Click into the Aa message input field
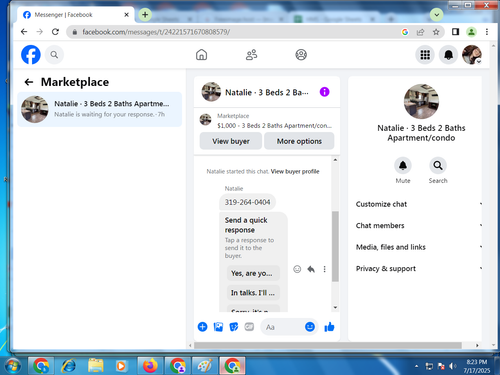 283,327
